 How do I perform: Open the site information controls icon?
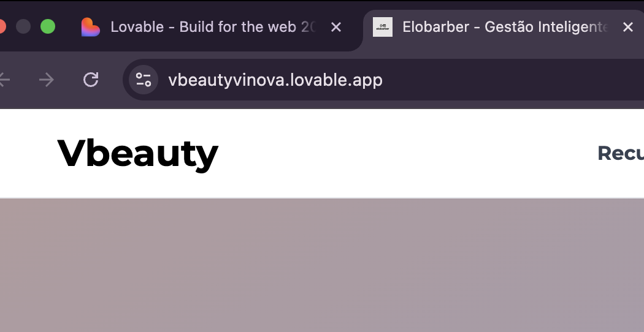(x=144, y=80)
